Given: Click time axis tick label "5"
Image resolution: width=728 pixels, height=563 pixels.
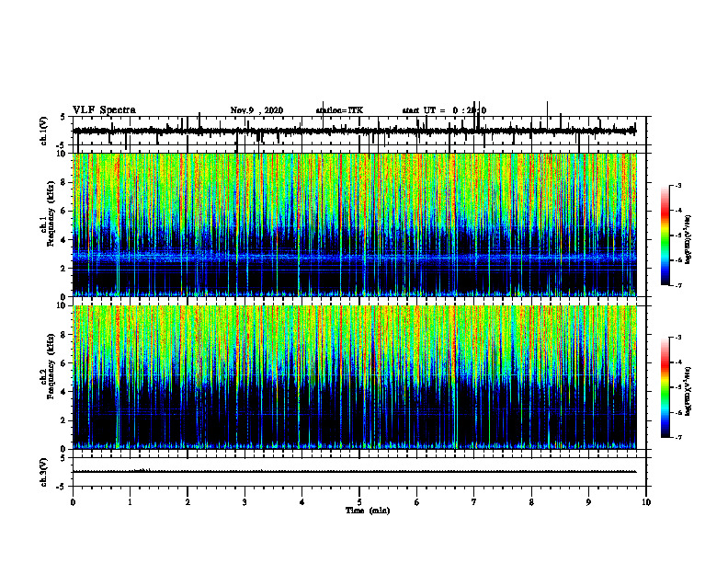Looking at the screenshot, I should (x=359, y=502).
